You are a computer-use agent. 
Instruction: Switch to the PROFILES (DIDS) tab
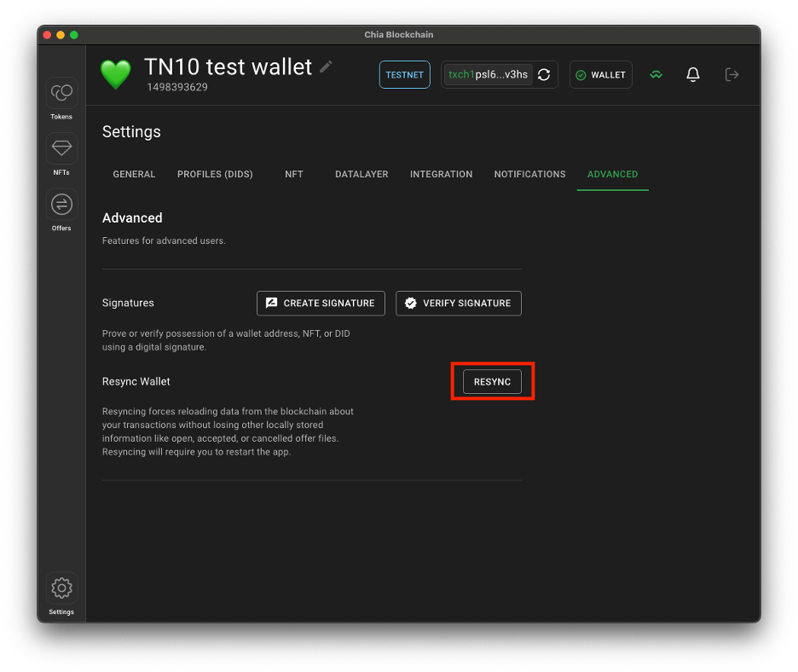pyautogui.click(x=215, y=174)
